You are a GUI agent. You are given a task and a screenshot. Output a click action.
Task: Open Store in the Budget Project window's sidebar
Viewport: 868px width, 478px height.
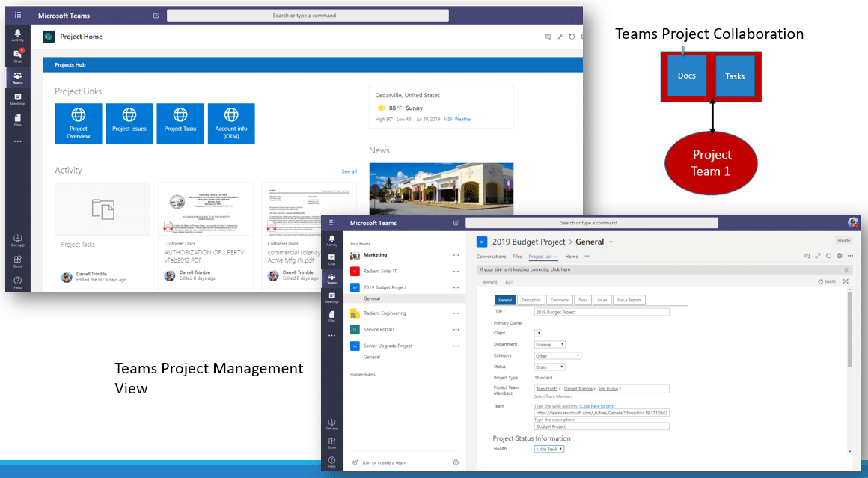(x=331, y=443)
